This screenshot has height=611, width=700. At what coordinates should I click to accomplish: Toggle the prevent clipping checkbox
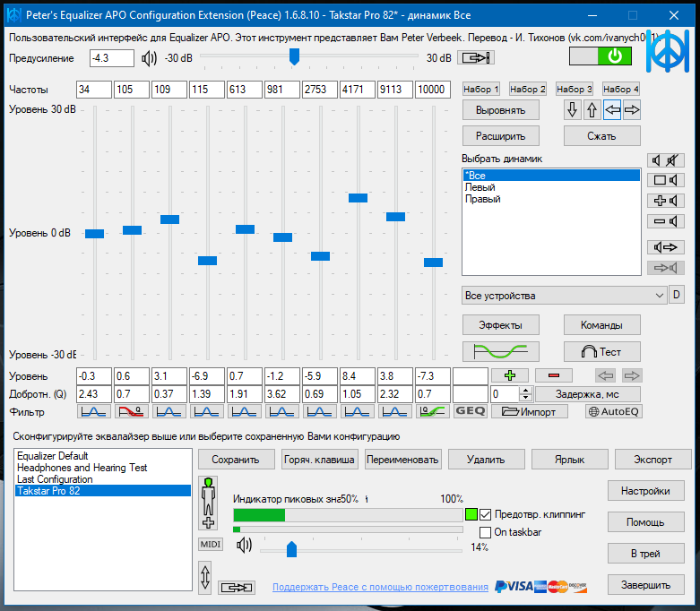485,514
